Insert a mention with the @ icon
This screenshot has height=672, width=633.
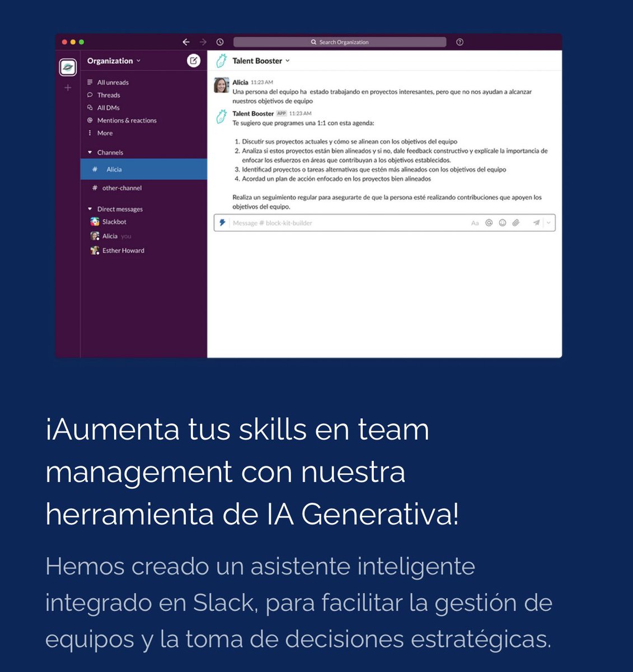coord(489,223)
